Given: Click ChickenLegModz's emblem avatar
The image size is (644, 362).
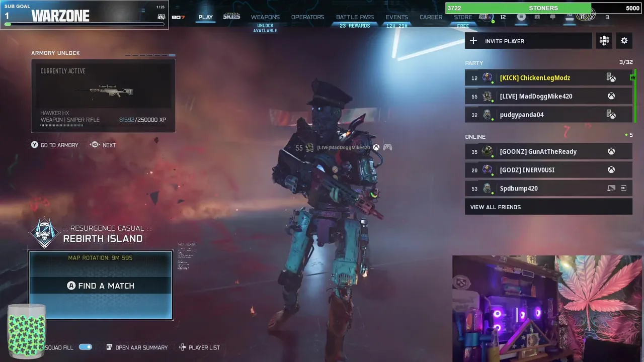Looking at the screenshot, I should tap(487, 77).
